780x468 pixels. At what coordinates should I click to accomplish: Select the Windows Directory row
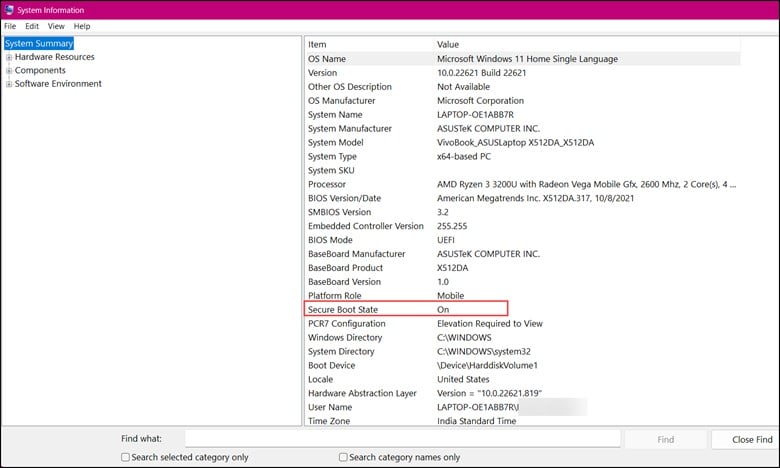click(522, 337)
